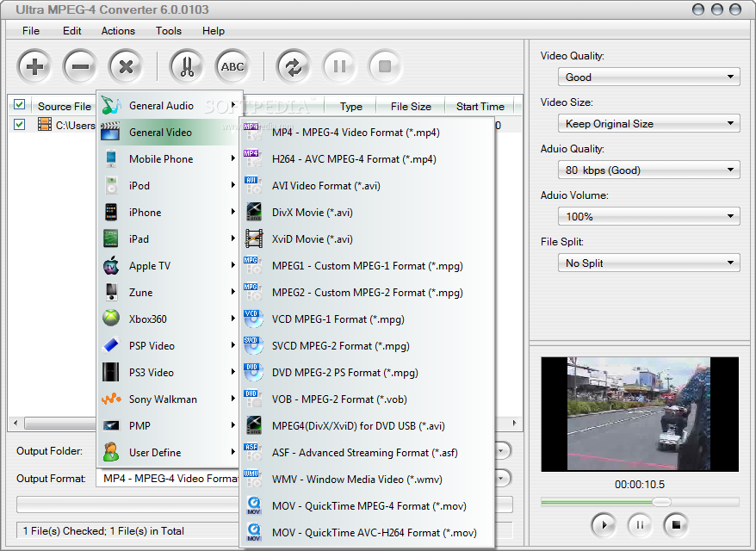Screen dimensions: 756x551
Task: Click the Remove file minus toolbar button
Action: [x=80, y=66]
